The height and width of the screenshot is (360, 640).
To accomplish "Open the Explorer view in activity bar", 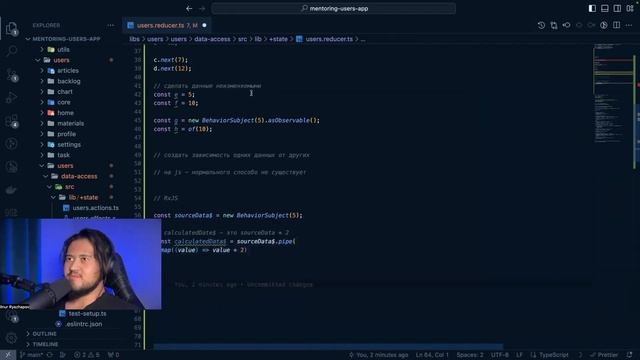I will 11,28.
